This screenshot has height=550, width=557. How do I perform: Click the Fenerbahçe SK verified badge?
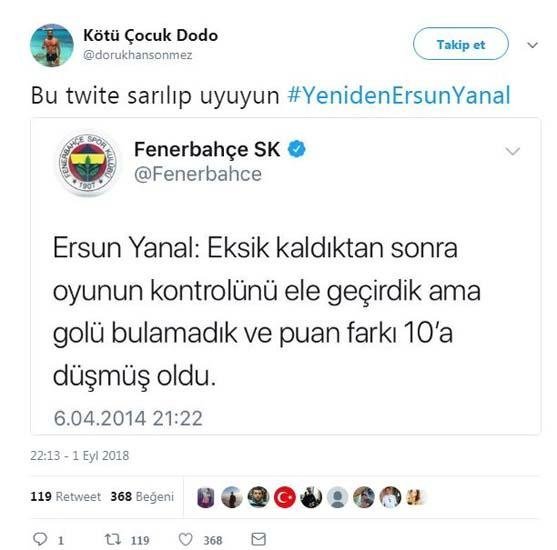click(297, 149)
